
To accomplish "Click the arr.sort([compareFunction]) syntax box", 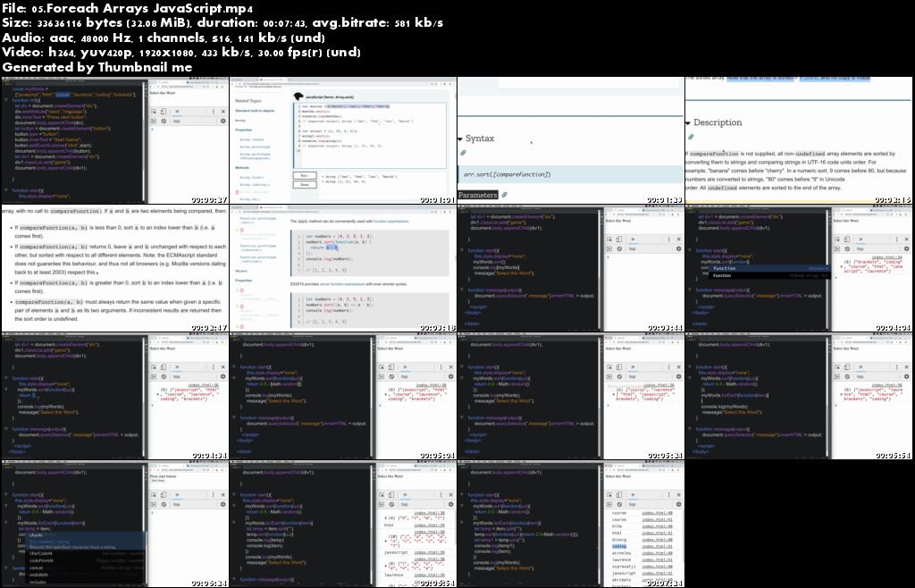I will coord(571,174).
